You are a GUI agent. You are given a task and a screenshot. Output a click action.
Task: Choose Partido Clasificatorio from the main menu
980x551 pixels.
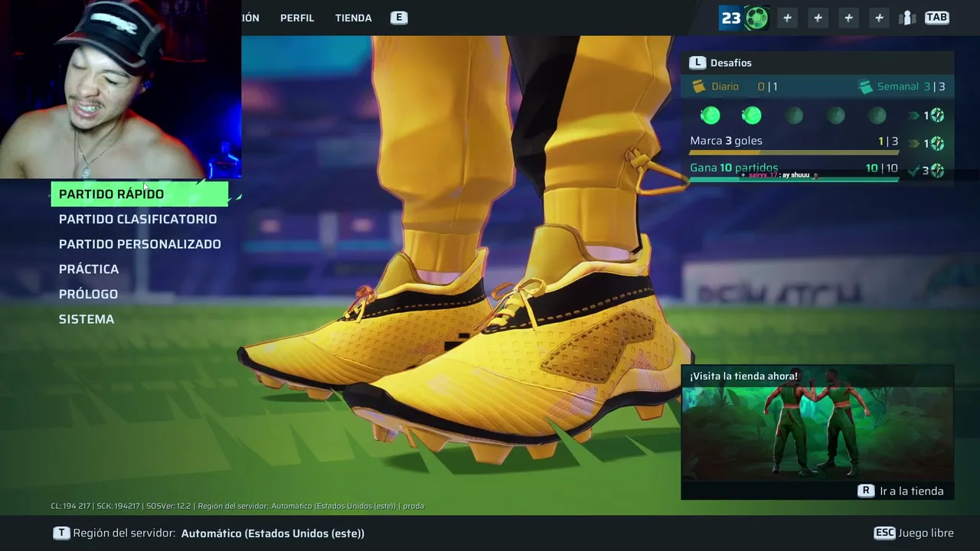click(138, 219)
